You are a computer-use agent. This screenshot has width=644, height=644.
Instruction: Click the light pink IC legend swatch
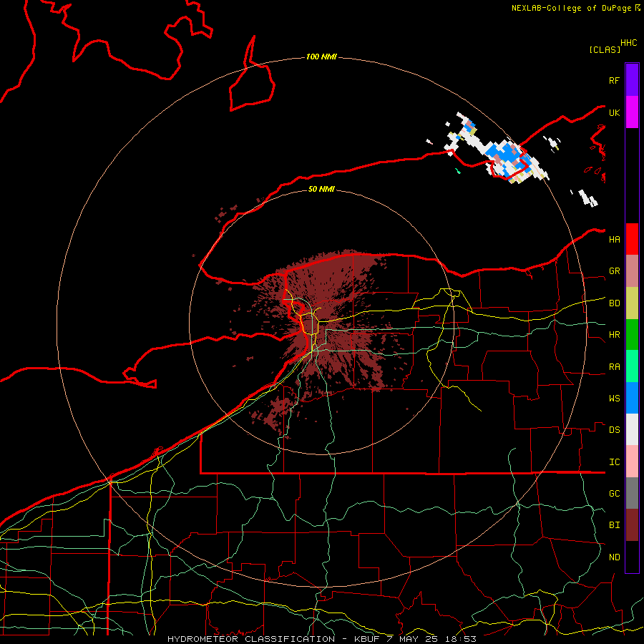coord(632,462)
